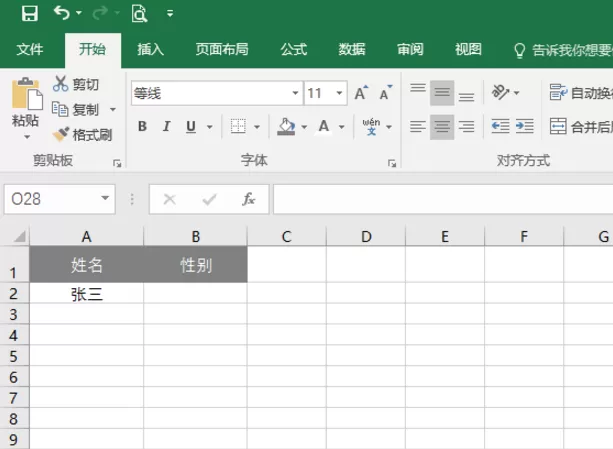This screenshot has width=613, height=449.
Task: Open the 等线 font name dropdown
Action: pos(295,93)
